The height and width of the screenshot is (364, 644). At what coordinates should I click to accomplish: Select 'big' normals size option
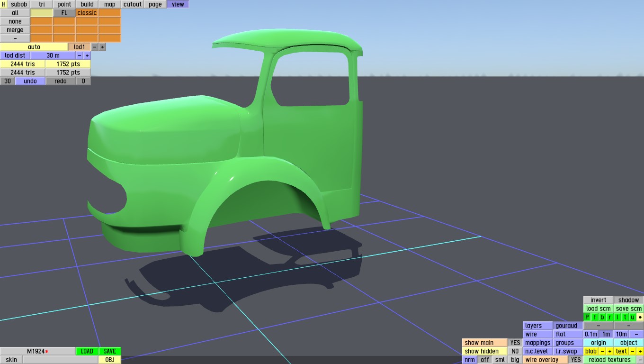(515, 360)
